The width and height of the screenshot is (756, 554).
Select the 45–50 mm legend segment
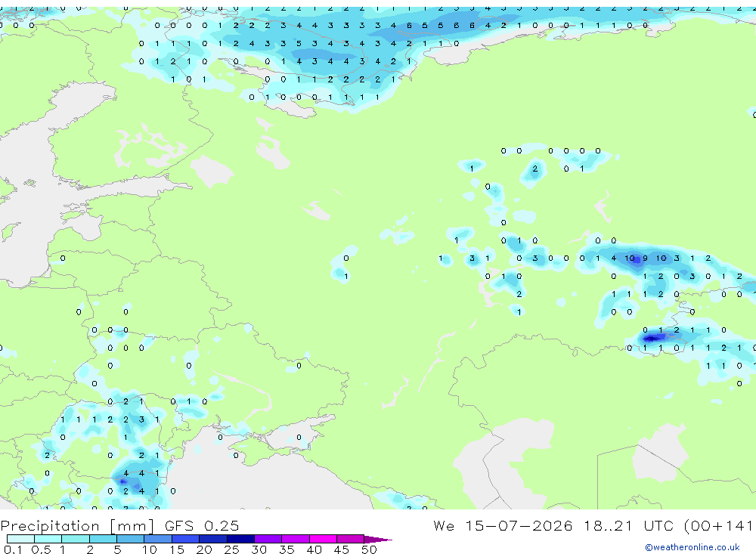(350, 539)
